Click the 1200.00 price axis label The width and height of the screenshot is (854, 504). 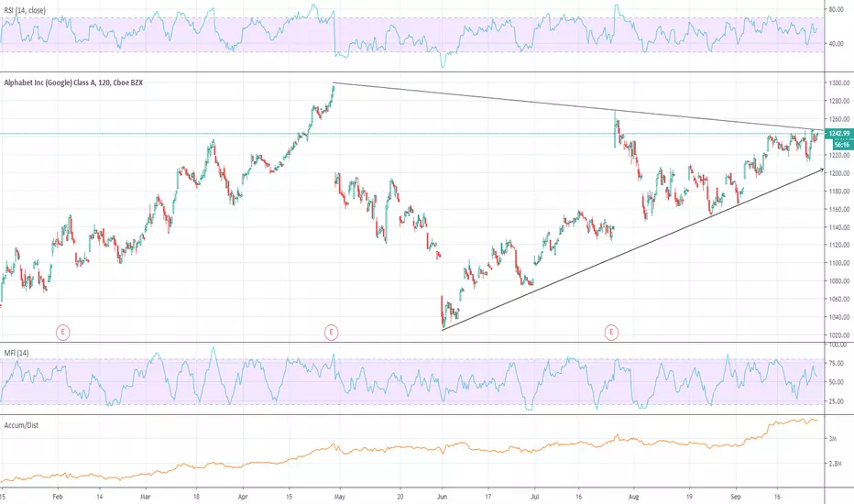[839, 173]
